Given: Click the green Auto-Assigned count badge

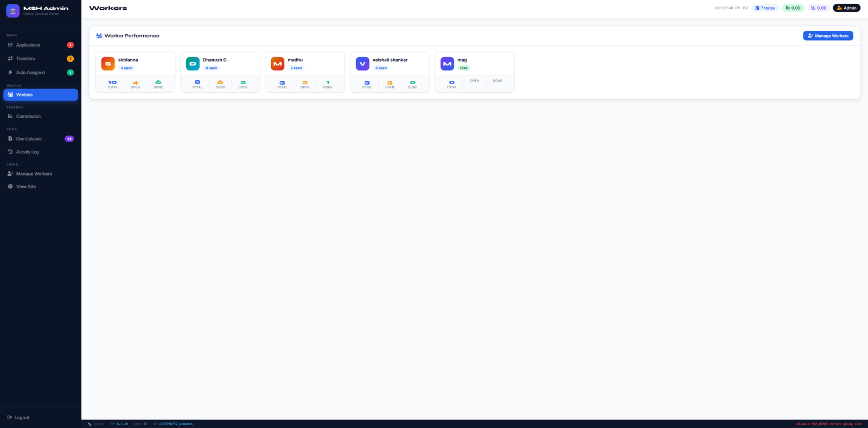Looking at the screenshot, I should (70, 72).
